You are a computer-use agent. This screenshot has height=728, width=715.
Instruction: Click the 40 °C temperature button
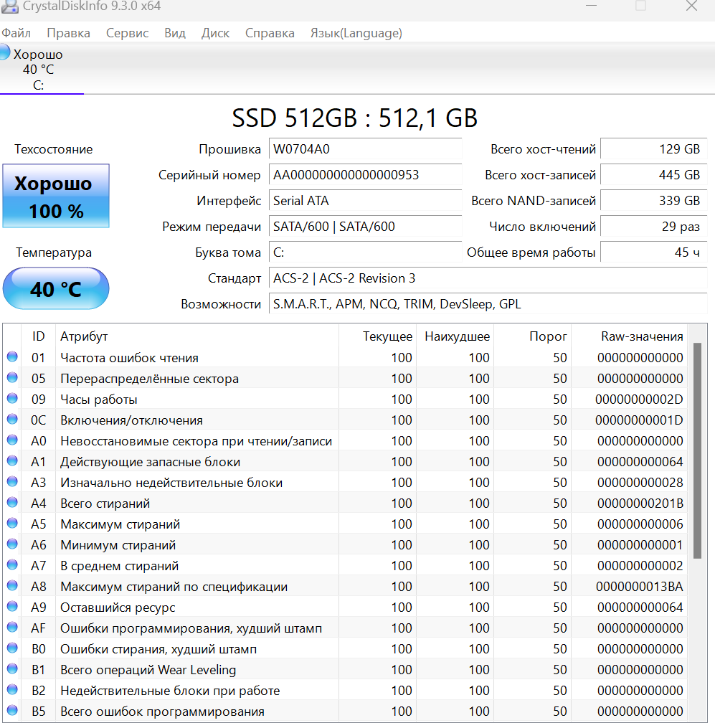56,288
